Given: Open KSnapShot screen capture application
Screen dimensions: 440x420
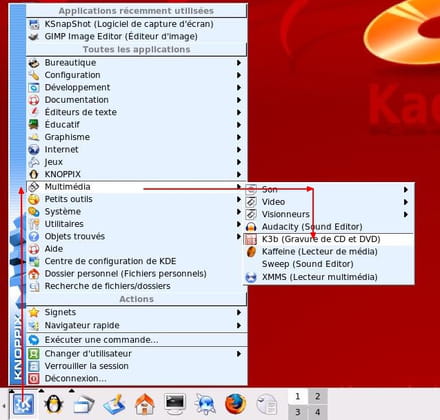Looking at the screenshot, I should pos(136,24).
